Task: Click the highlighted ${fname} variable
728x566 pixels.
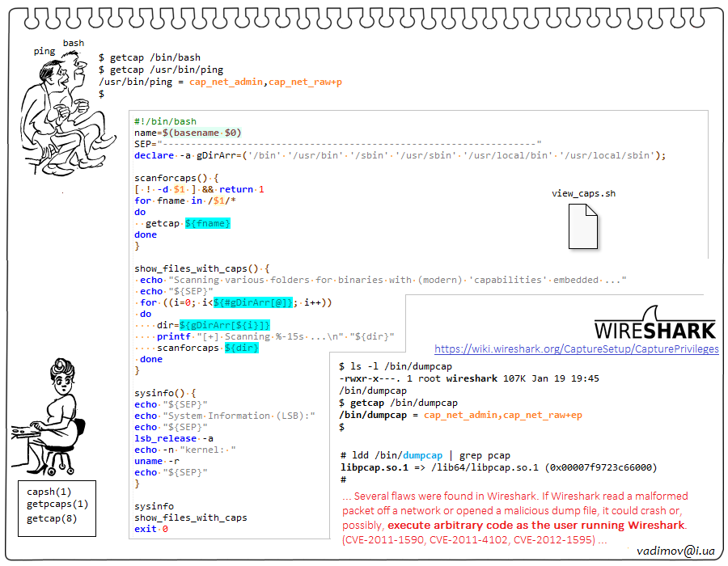Action: [x=208, y=223]
